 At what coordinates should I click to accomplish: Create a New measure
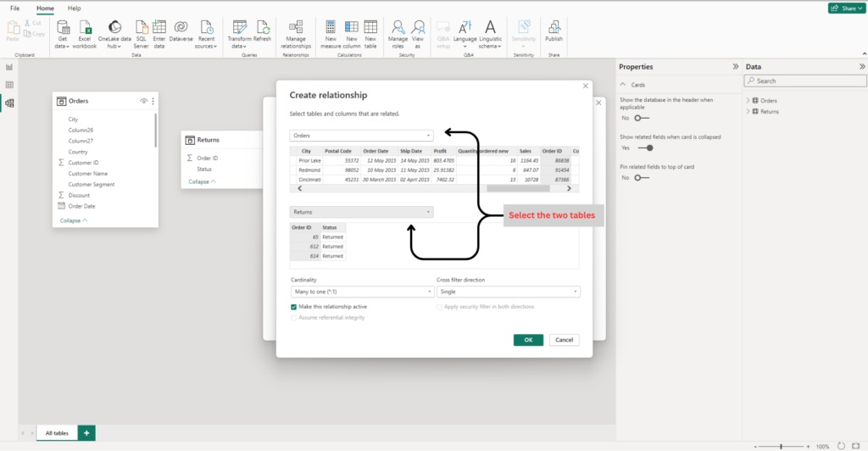[331, 34]
